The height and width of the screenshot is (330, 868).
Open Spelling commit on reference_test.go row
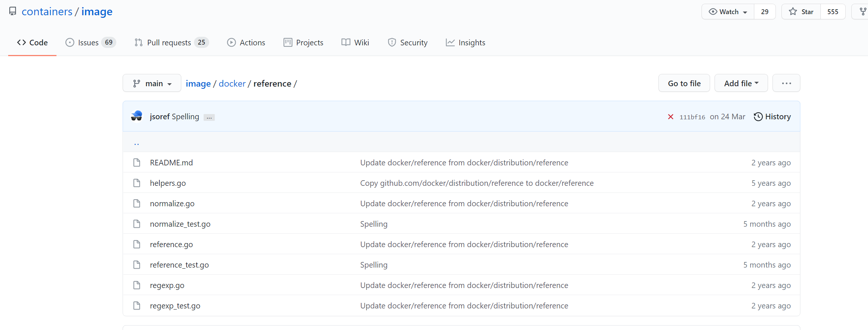(x=374, y=265)
